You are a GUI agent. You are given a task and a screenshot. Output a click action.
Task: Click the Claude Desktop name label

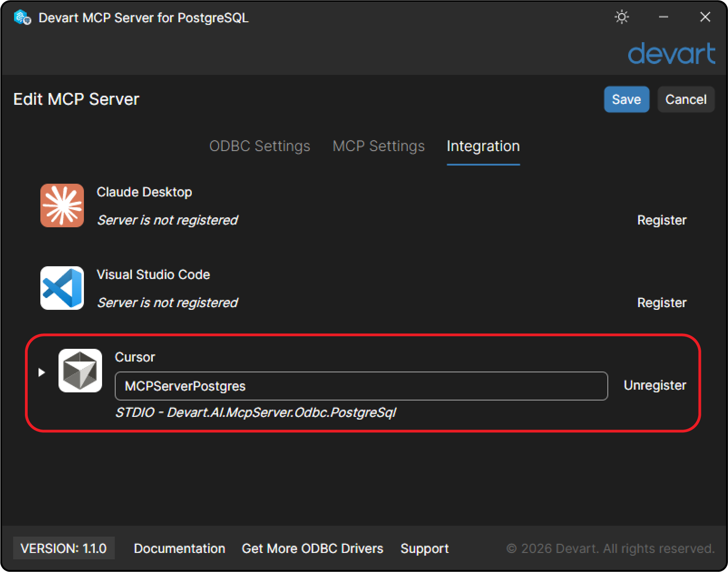point(144,192)
